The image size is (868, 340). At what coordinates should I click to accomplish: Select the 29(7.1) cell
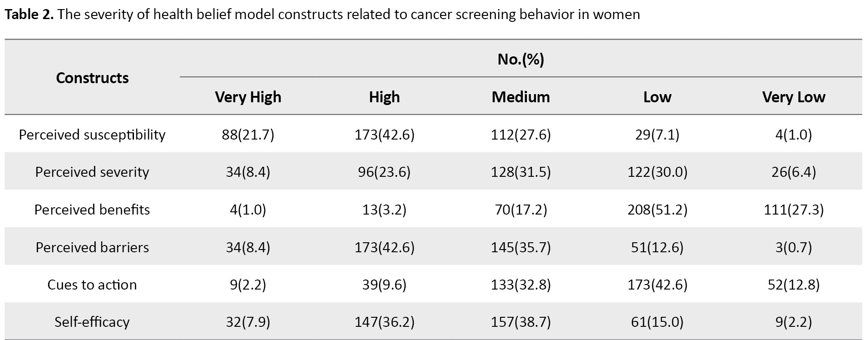tap(657, 135)
